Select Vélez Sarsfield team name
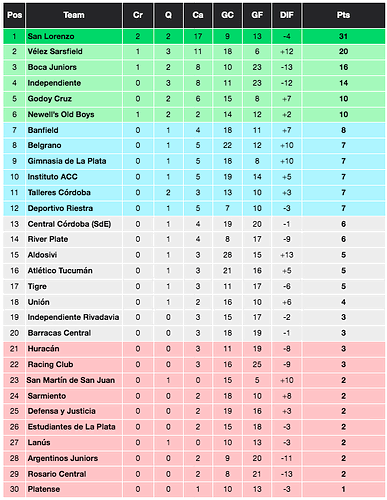This screenshot has width=387, height=500. (55, 52)
